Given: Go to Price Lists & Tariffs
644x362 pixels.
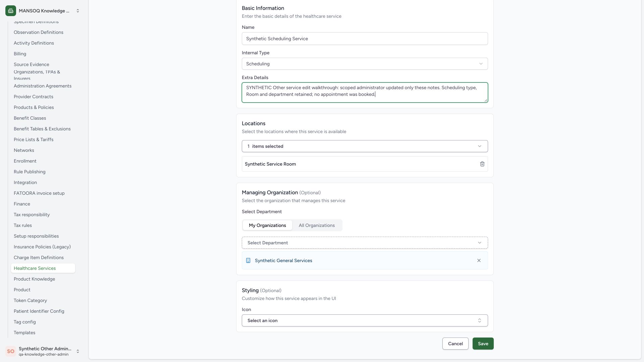Looking at the screenshot, I should coord(33,139).
